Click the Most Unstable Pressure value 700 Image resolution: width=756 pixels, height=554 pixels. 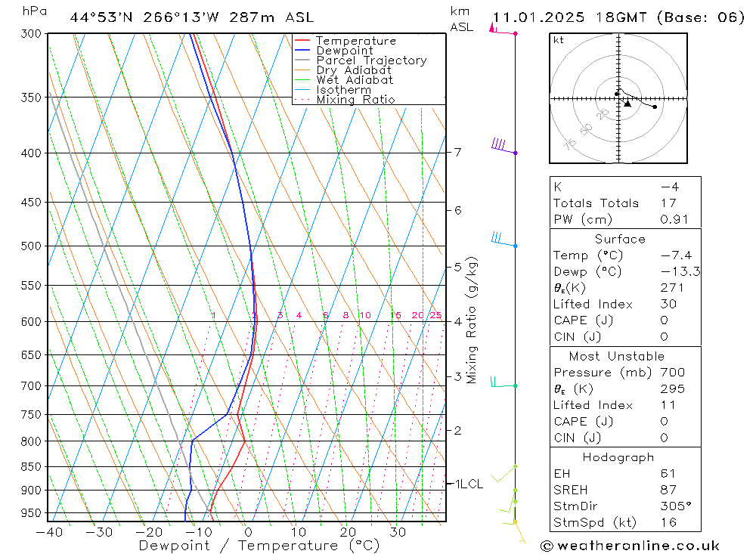673,372
